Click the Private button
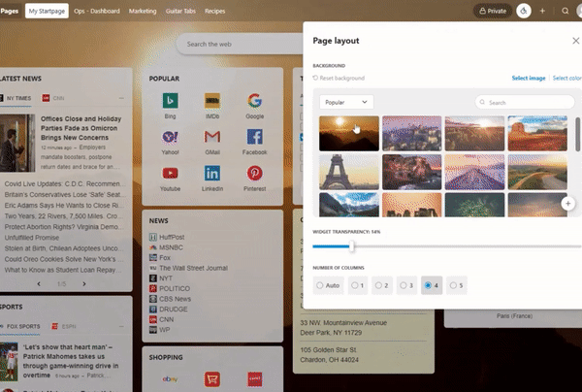582x392 pixels. tap(493, 11)
